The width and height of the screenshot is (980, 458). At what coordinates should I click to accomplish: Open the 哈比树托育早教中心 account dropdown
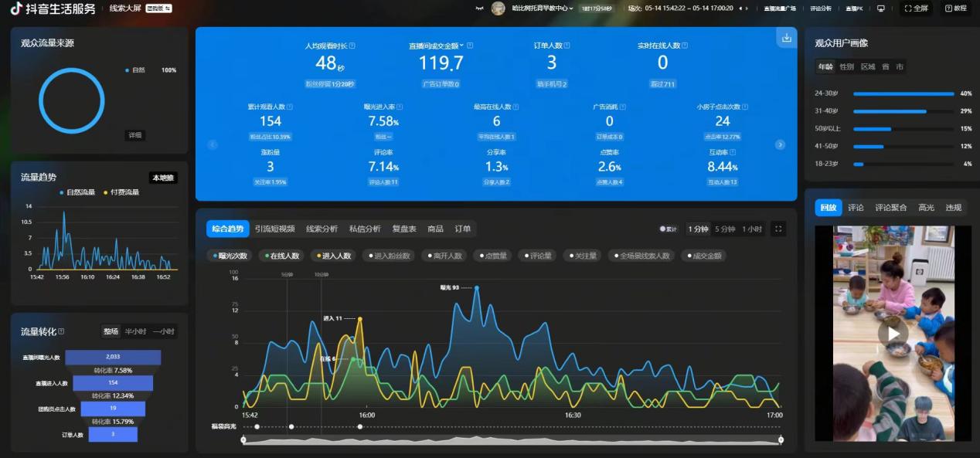(x=543, y=8)
